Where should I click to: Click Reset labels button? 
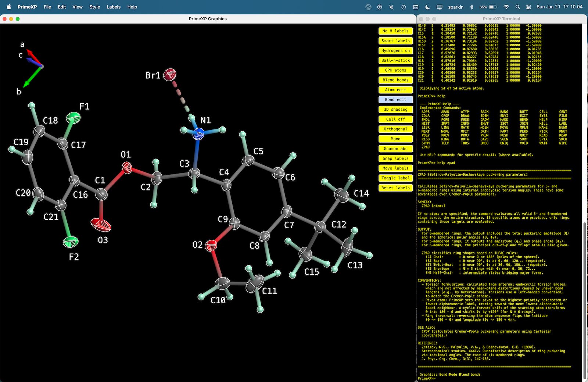395,188
